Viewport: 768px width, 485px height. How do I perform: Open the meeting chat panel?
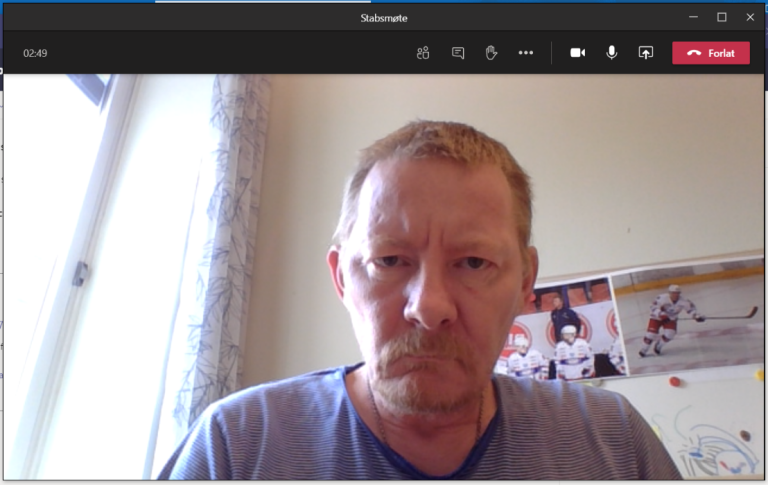click(x=458, y=53)
